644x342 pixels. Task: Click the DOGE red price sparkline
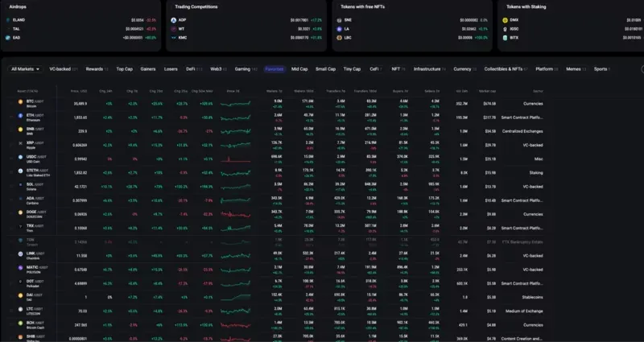(x=235, y=214)
